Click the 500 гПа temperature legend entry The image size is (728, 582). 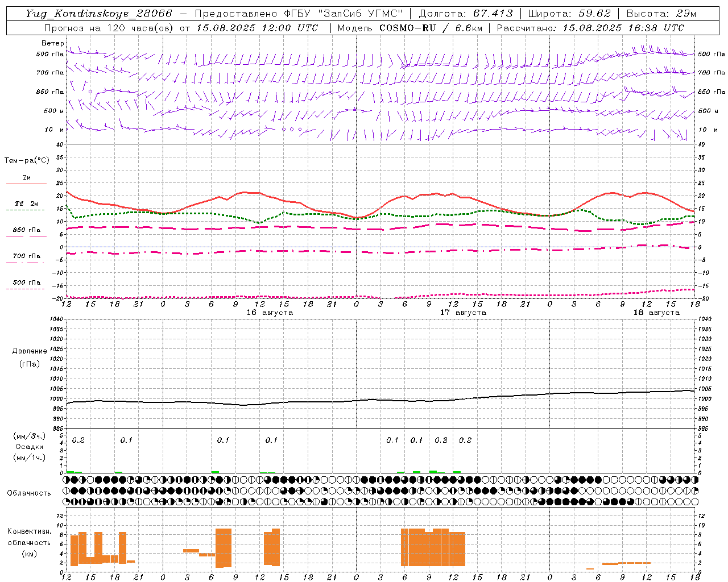pyautogui.click(x=26, y=282)
